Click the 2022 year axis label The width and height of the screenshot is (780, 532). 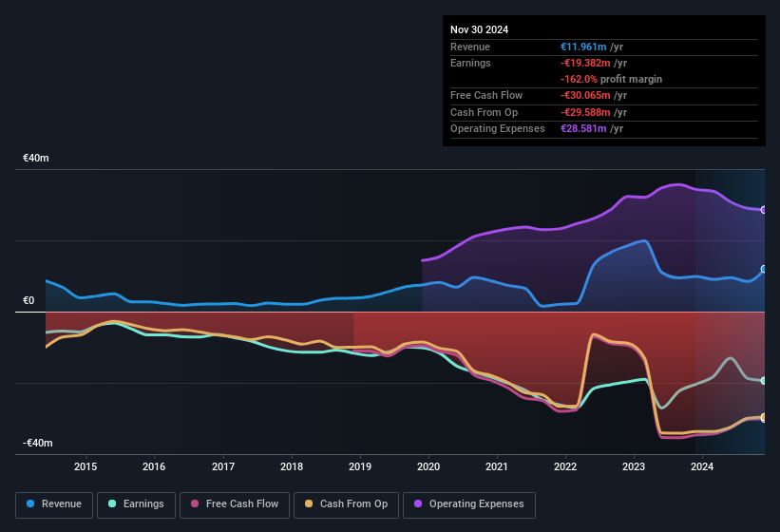(565, 466)
